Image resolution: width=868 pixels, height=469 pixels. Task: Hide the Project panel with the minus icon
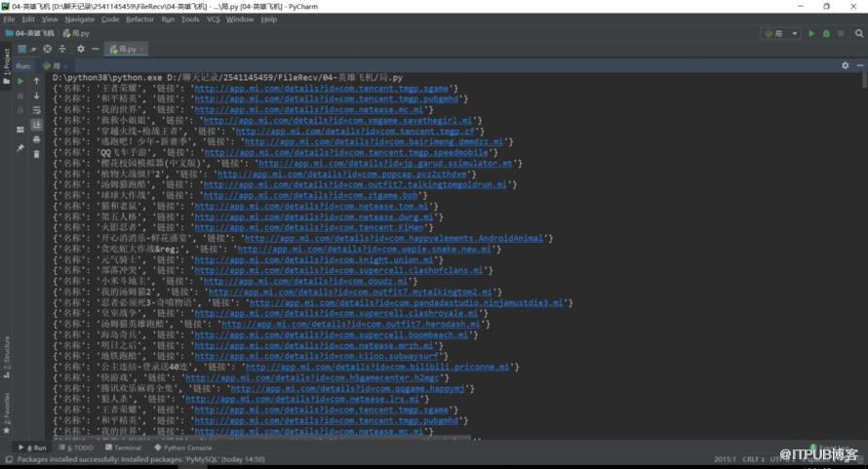click(x=96, y=50)
